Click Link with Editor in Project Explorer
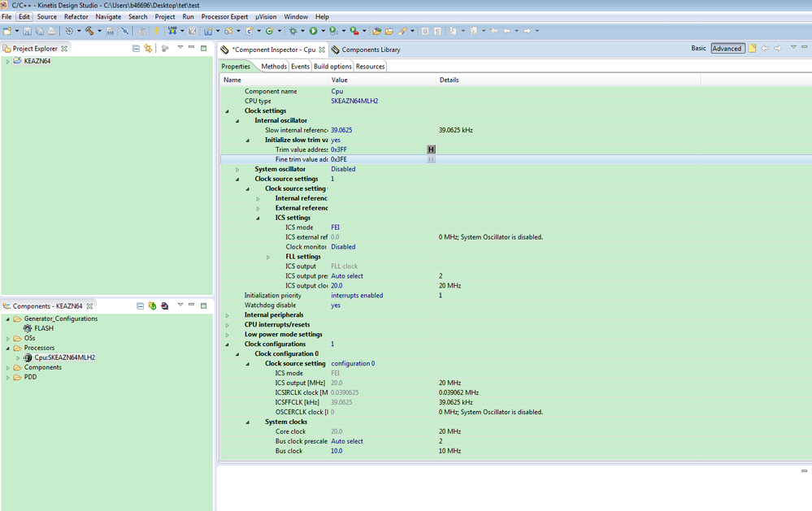This screenshot has height=511, width=812. click(x=148, y=48)
